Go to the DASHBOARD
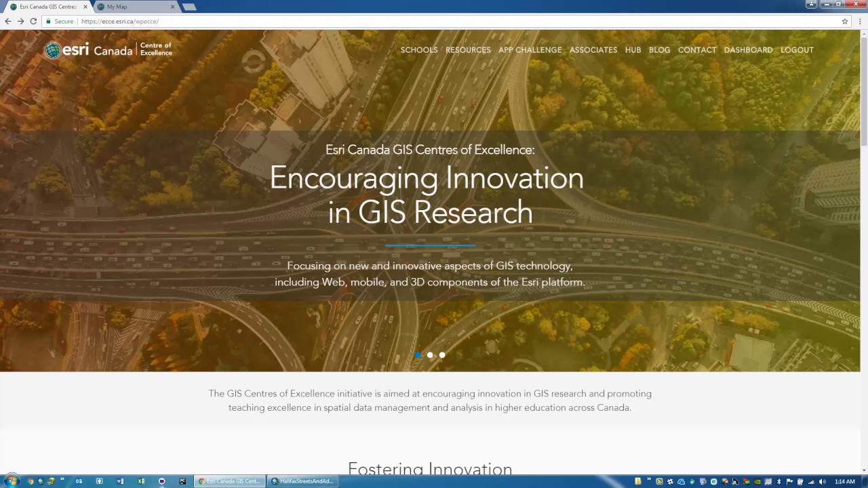The width and height of the screenshot is (868, 488). (x=748, y=50)
